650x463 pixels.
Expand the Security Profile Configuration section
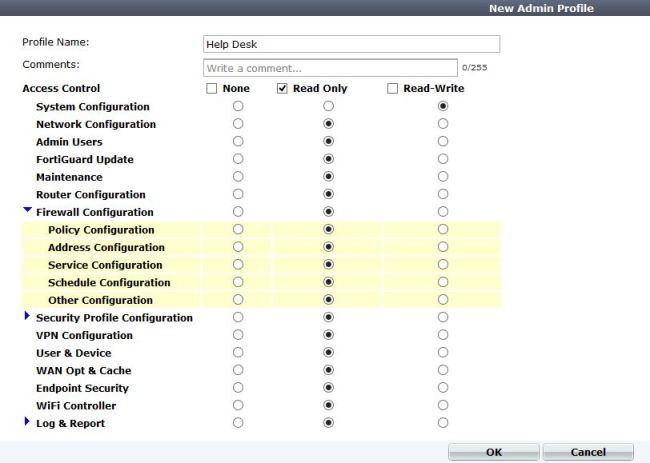pyautogui.click(x=27, y=316)
